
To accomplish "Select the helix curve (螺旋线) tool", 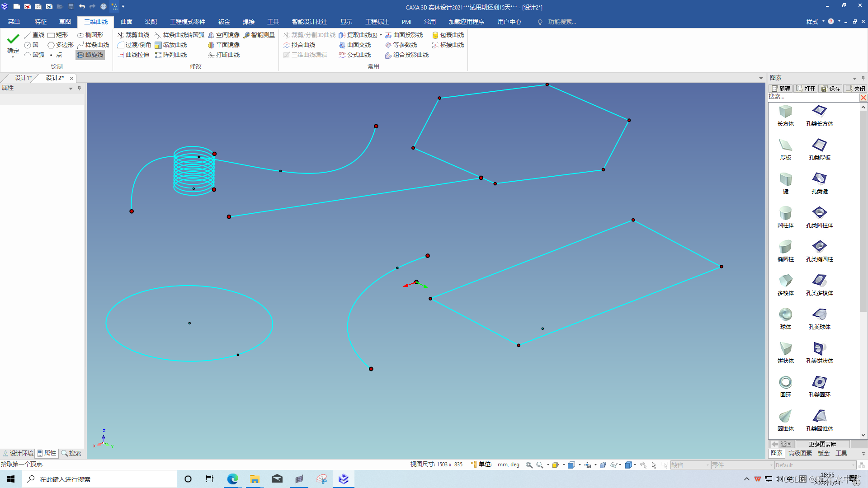I will [90, 55].
